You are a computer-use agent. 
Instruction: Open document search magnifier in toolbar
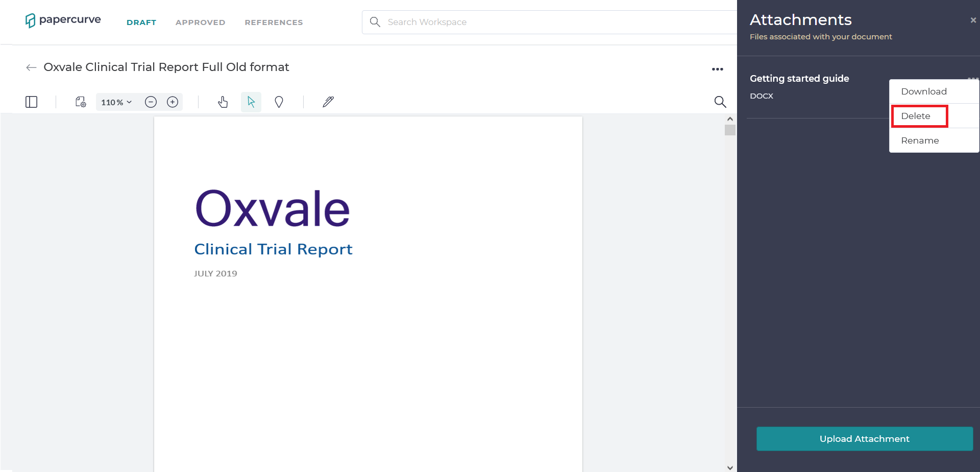[x=720, y=102]
